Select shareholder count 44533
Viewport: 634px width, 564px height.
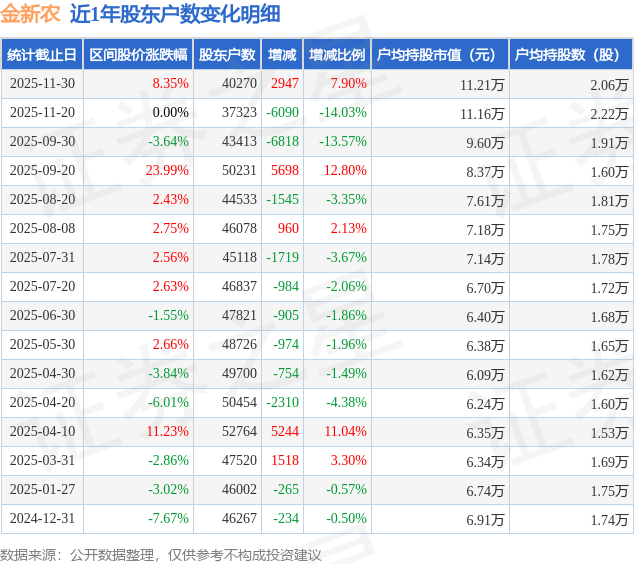click(239, 200)
